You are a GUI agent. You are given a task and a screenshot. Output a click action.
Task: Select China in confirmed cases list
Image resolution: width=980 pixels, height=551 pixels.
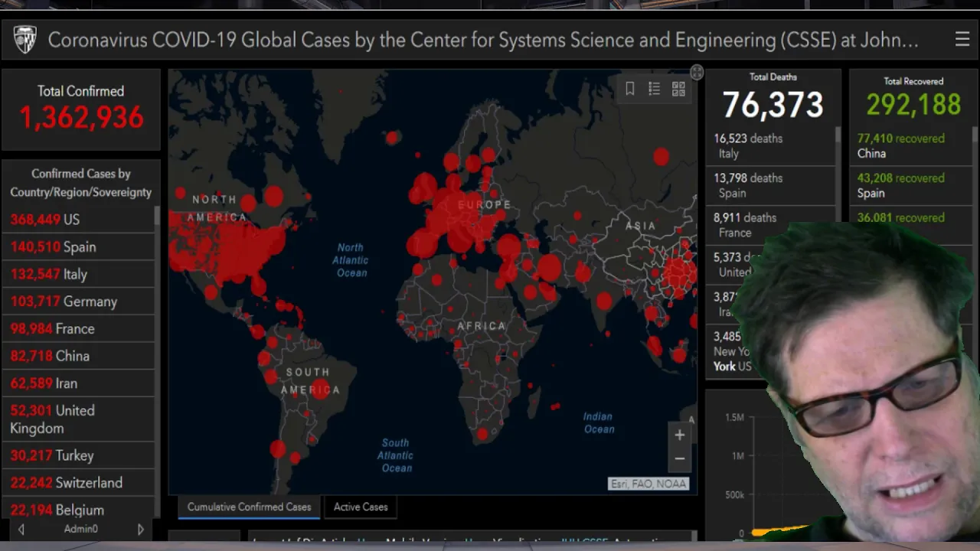click(x=78, y=356)
